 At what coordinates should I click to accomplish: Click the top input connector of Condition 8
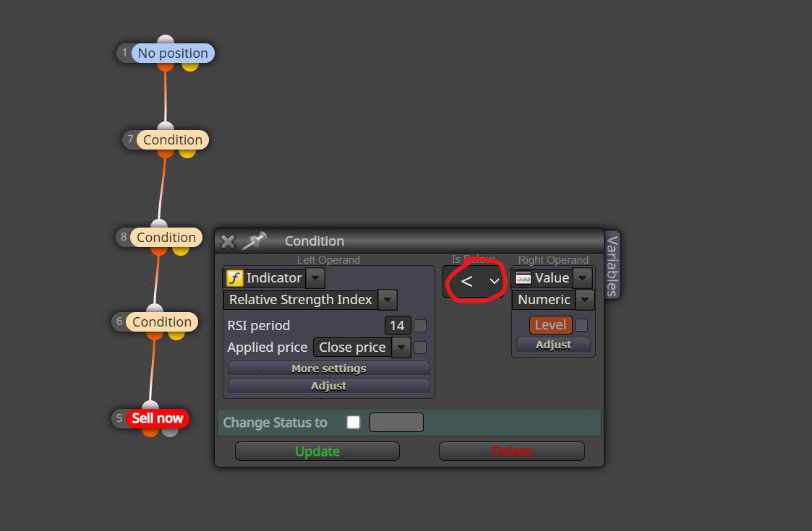tap(159, 223)
